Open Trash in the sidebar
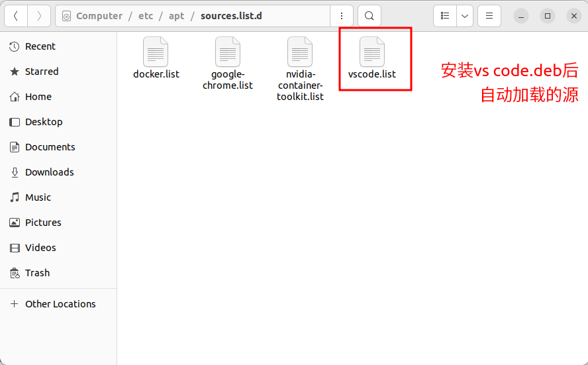Viewport: 588px width, 365px height. [58, 273]
